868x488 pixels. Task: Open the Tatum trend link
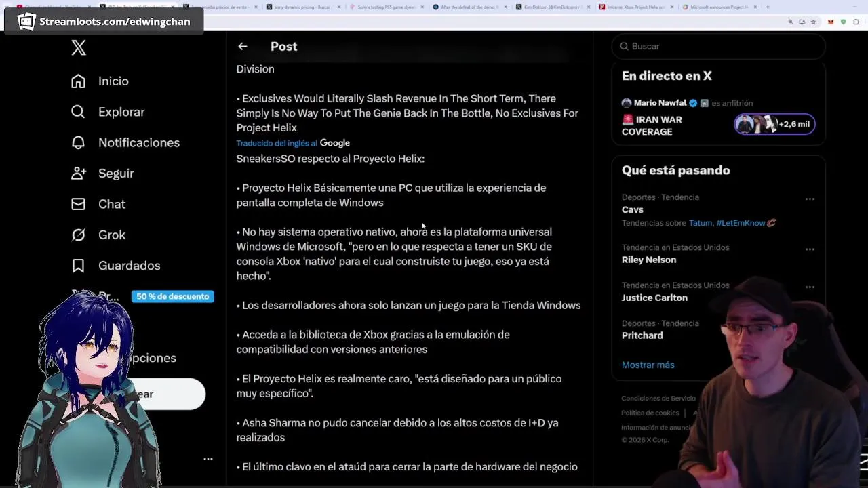pyautogui.click(x=701, y=223)
